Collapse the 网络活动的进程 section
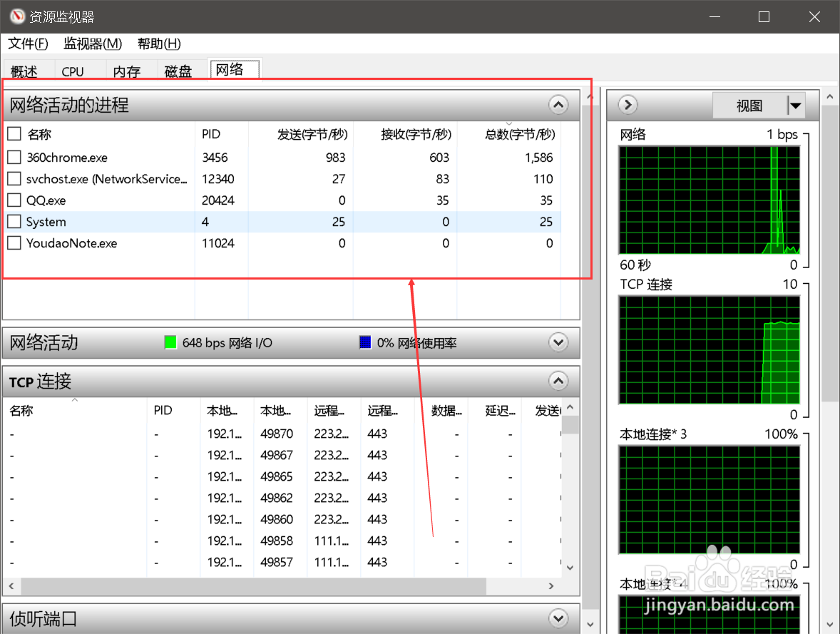The height and width of the screenshot is (634, 840). pos(558,105)
